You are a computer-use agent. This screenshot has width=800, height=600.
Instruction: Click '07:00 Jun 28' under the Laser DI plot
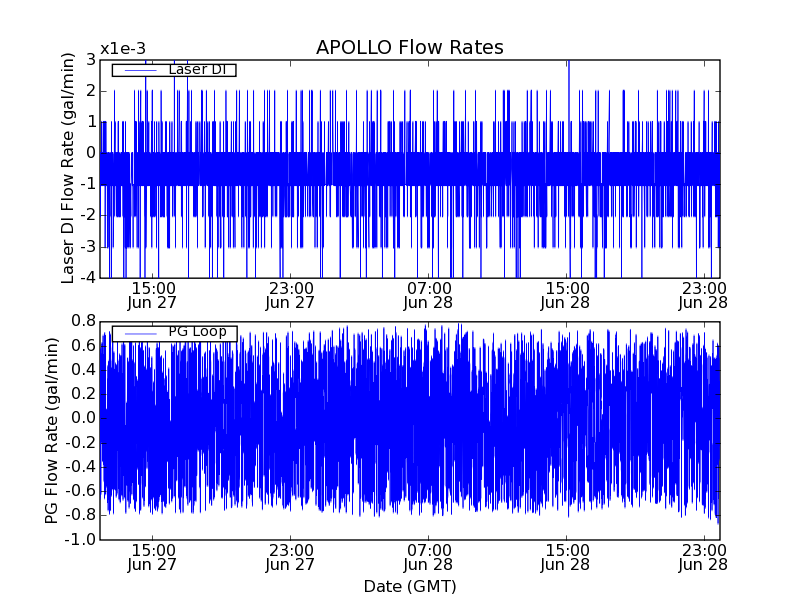(428, 296)
